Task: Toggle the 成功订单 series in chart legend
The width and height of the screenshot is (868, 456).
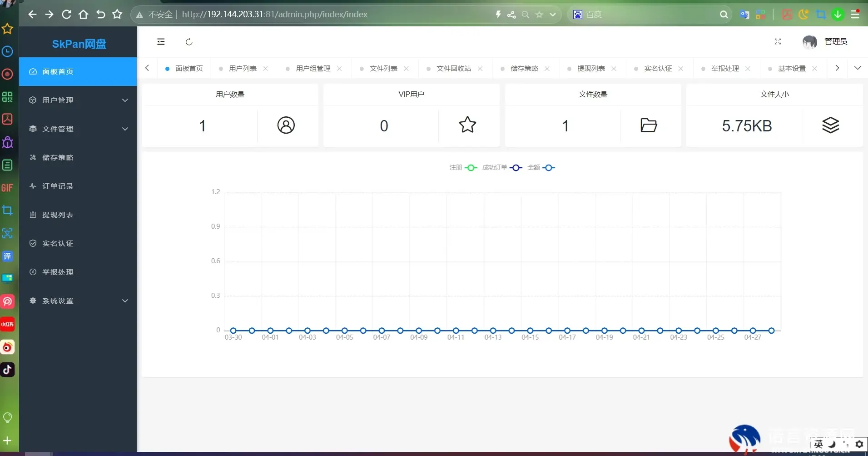Action: (x=501, y=168)
